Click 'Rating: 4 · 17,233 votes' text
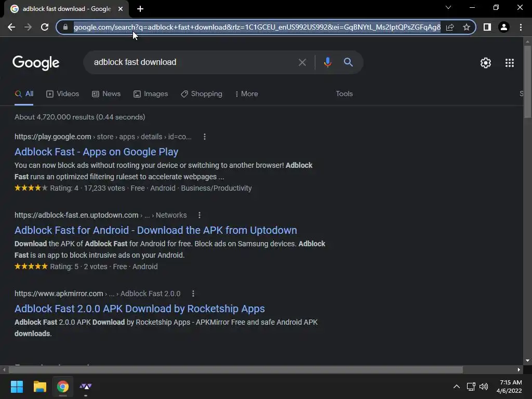 click(x=87, y=188)
